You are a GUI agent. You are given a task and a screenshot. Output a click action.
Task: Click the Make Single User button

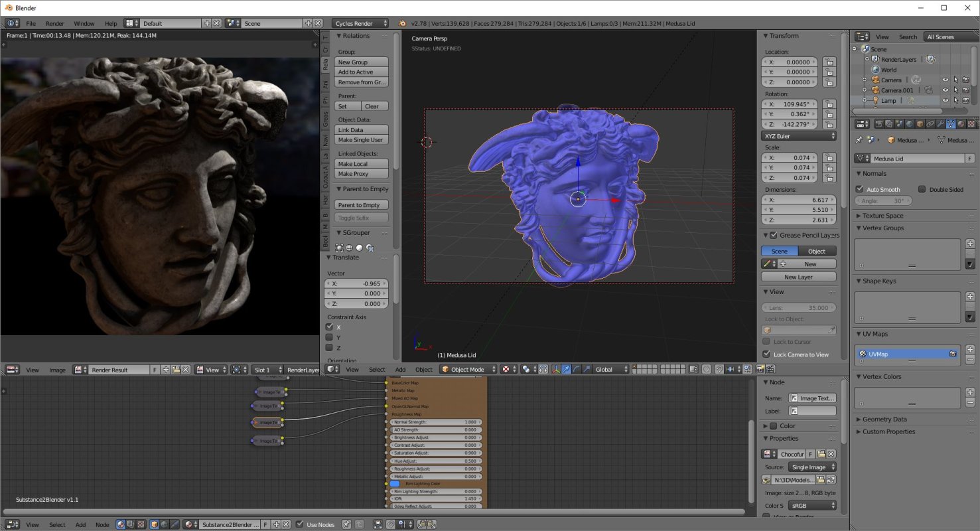[x=362, y=140]
